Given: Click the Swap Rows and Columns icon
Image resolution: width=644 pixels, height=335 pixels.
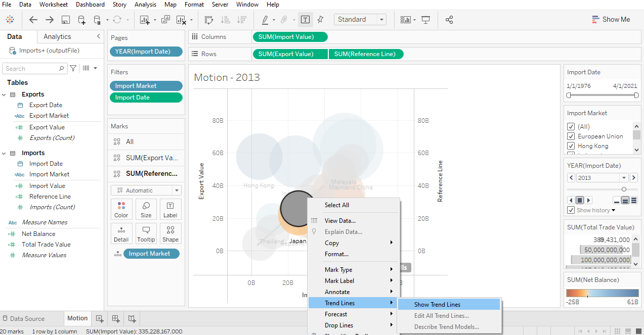Looking at the screenshot, I should click(x=208, y=20).
